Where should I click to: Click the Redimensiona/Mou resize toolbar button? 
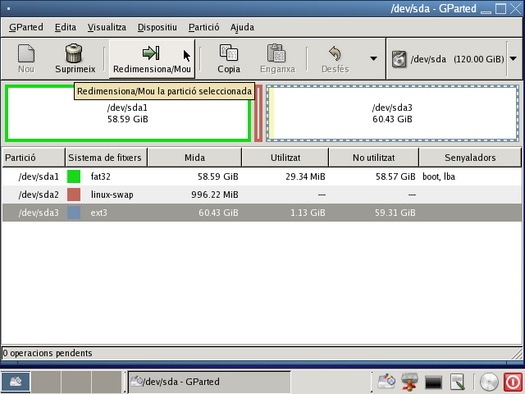[152, 59]
